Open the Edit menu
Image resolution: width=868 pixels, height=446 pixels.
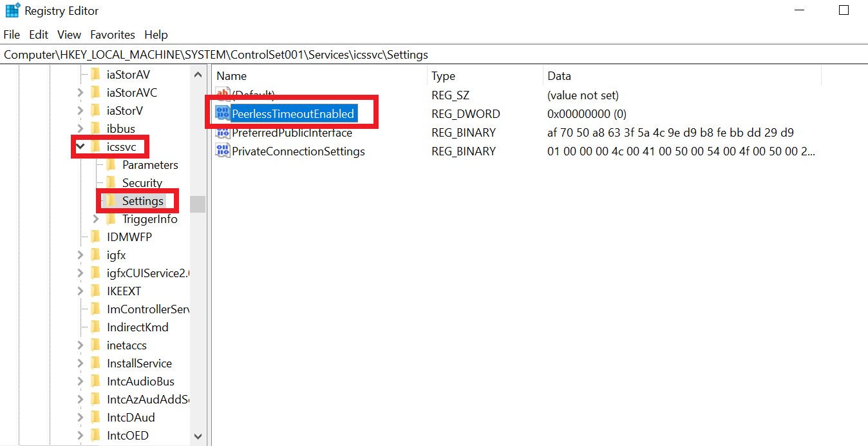point(38,34)
